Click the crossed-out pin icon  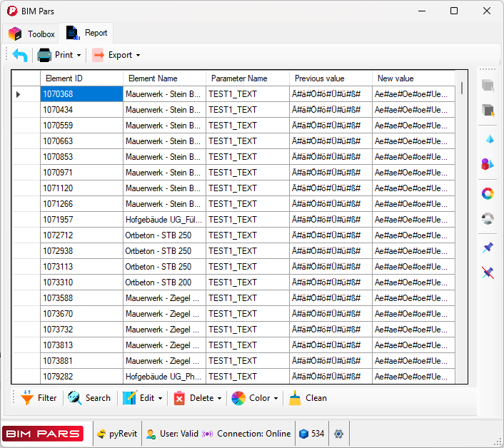488,273
